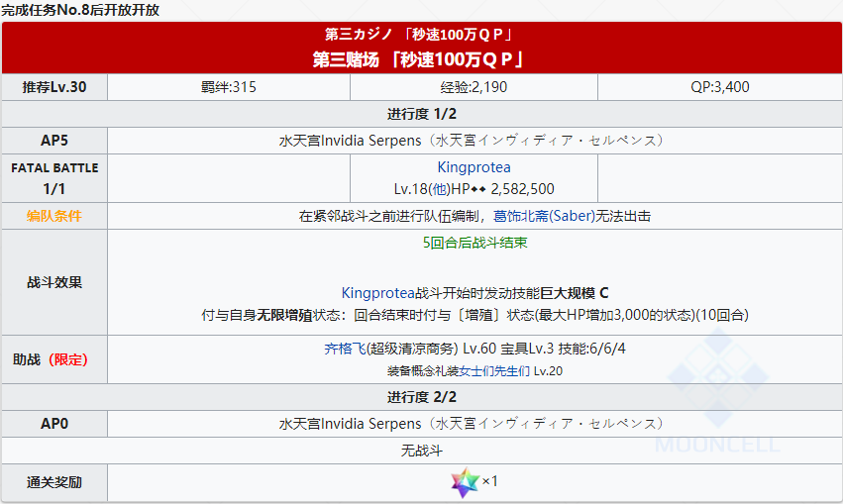Click the 葛饰北斋(Saber) servant link
This screenshot has width=843, height=504.
(x=544, y=216)
